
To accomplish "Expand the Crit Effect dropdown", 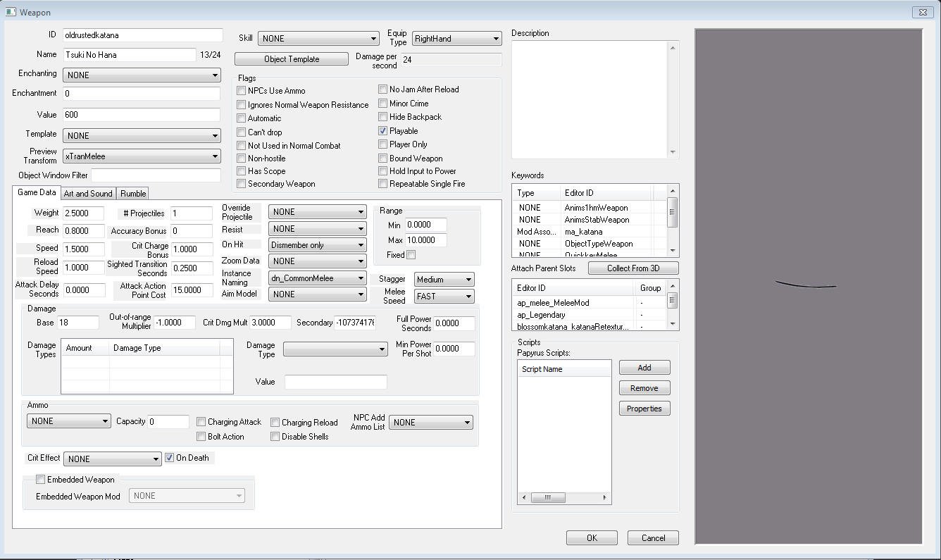I will point(113,459).
